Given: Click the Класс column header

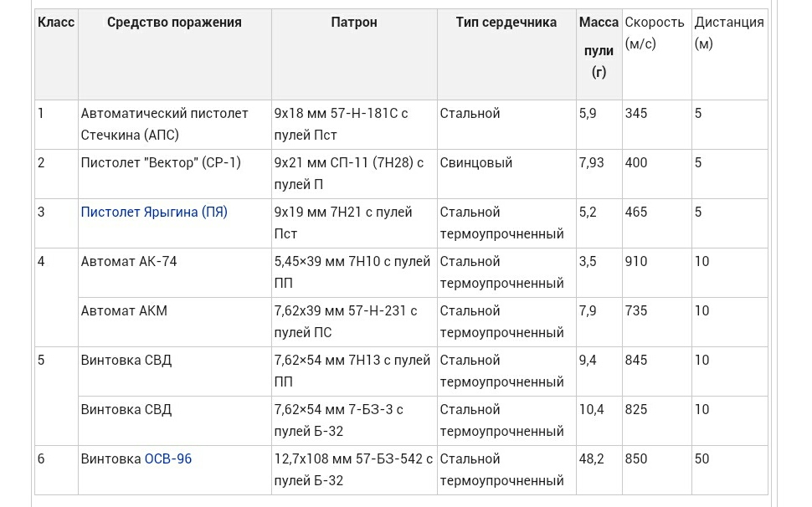Looking at the screenshot, I should point(56,23).
